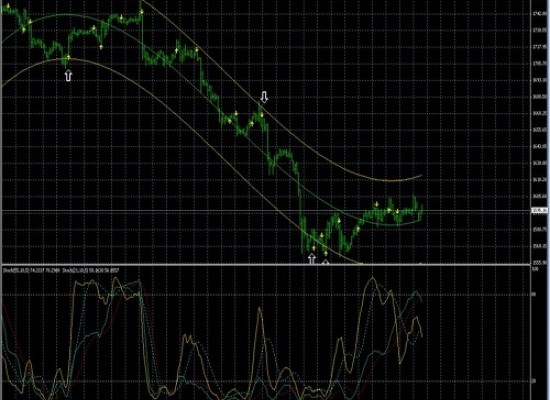The width and height of the screenshot is (550, 400).
Task: Select the orange stochastic line at its right-side peak
Action: tap(373, 279)
